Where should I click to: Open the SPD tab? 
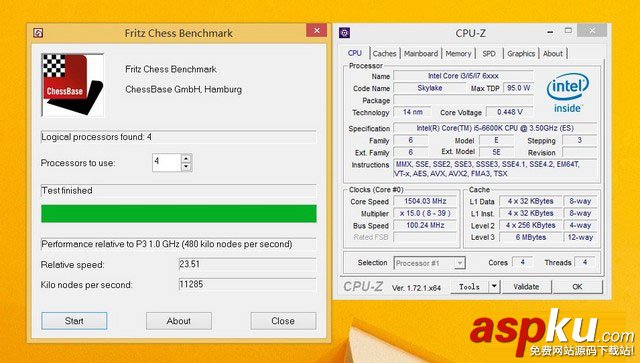click(x=489, y=53)
